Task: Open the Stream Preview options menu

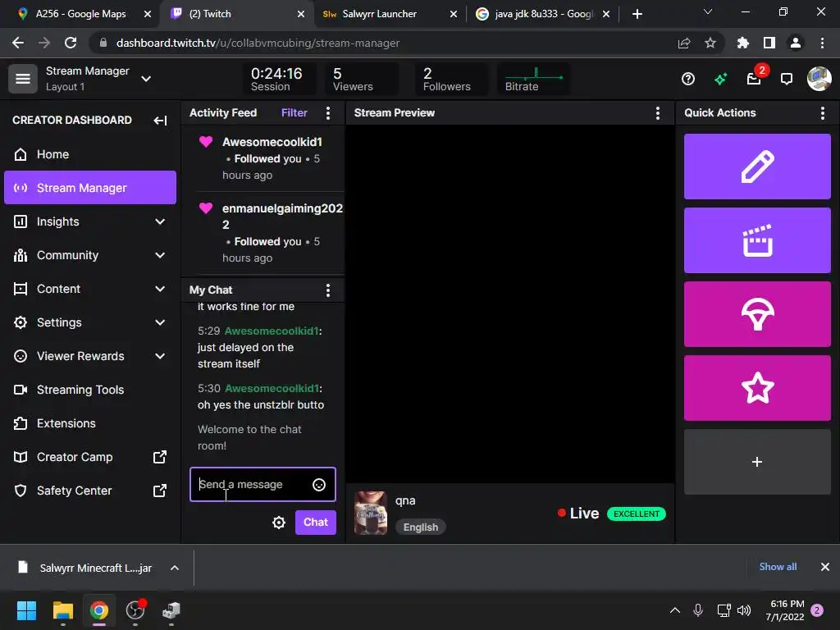Action: click(x=657, y=113)
